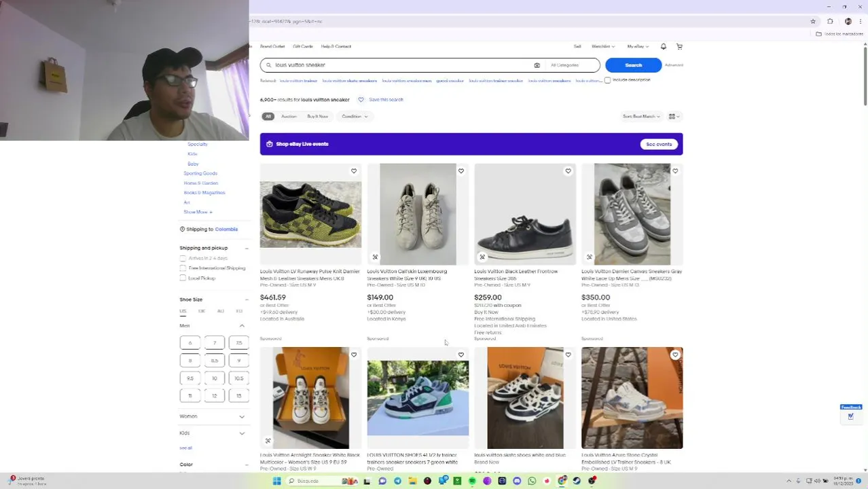Expand the Women shoe size section
Viewport: 868px width, 489px height.
(241, 416)
